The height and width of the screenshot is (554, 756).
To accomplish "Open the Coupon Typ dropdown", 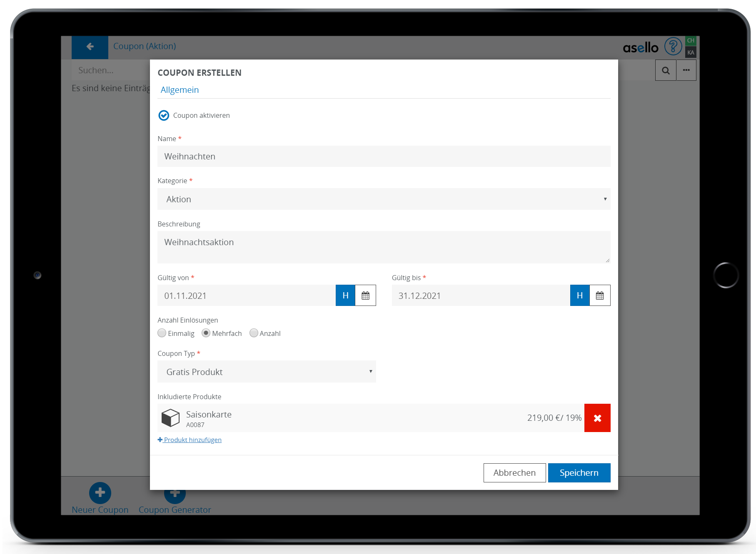I will (x=267, y=372).
